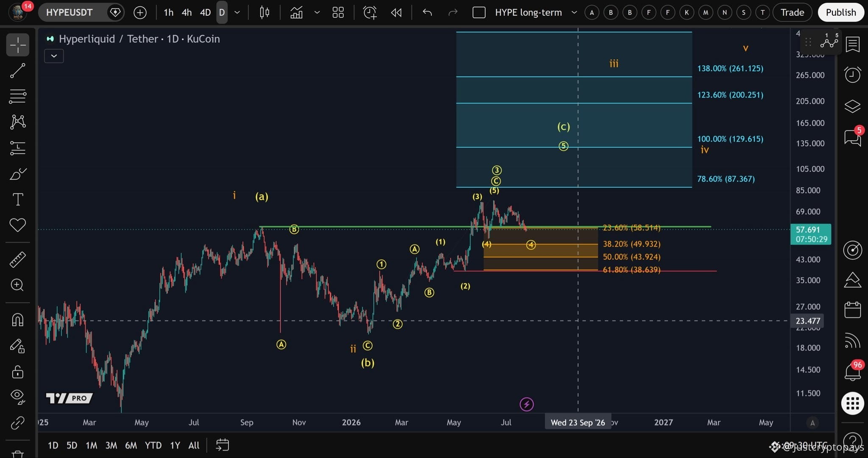Screen dimensions: 868x458
Task: Undo the last chart action
Action: (427, 13)
